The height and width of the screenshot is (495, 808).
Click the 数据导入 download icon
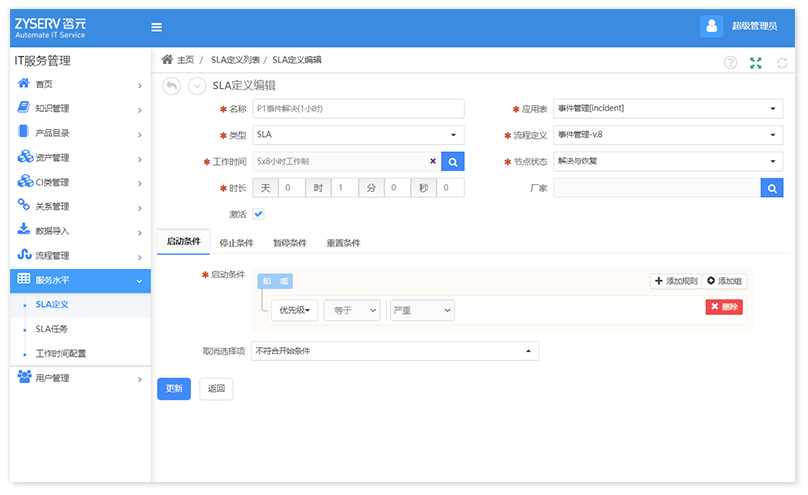[24, 229]
